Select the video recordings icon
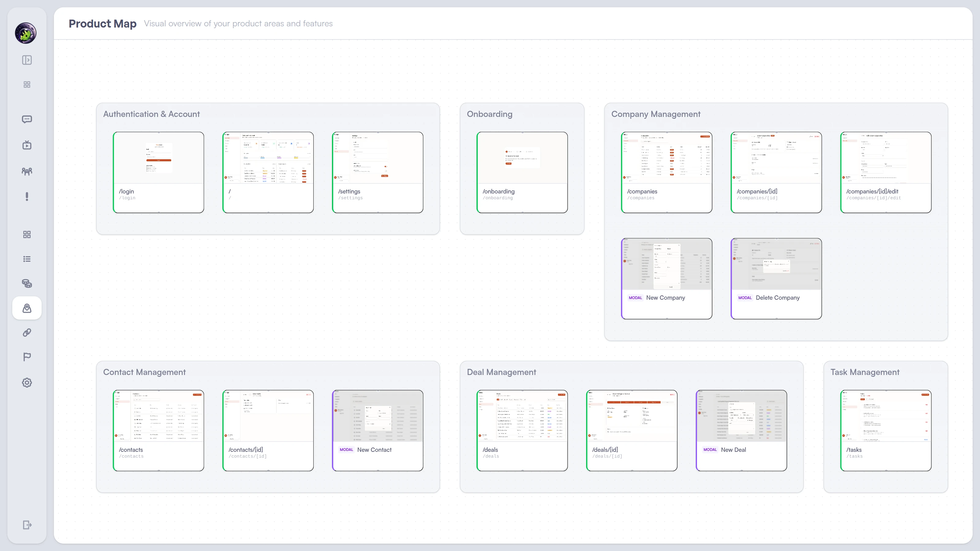This screenshot has width=980, height=551. click(x=27, y=145)
